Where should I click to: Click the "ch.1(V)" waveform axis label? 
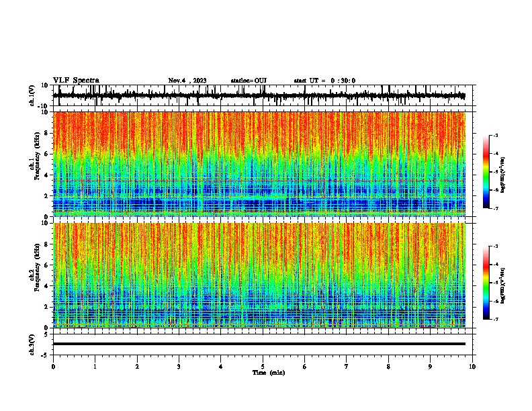click(x=32, y=95)
